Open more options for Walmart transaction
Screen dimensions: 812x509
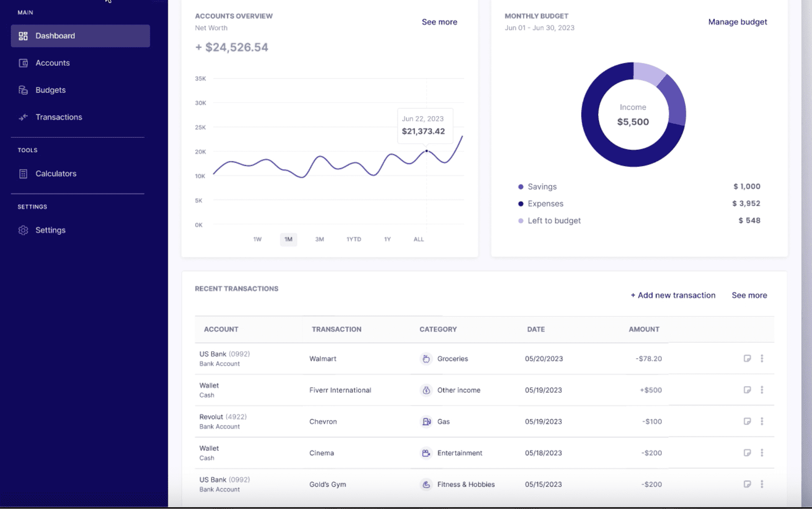[762, 359]
